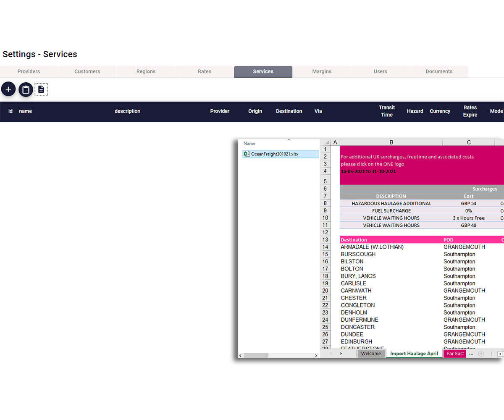Click the select-all corner of the spreadsheet

(326, 142)
